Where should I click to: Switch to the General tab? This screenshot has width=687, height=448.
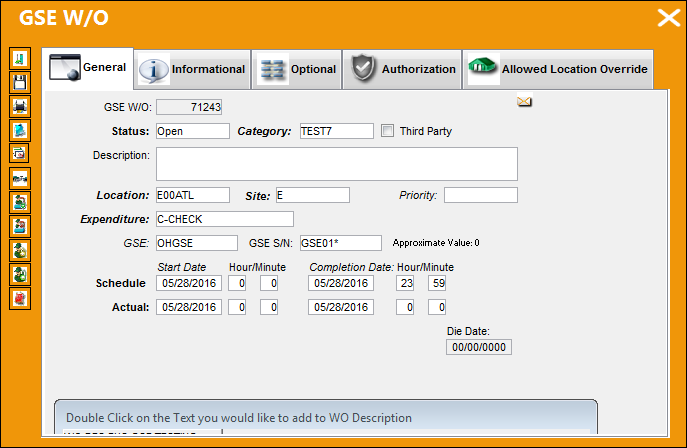pyautogui.click(x=88, y=68)
